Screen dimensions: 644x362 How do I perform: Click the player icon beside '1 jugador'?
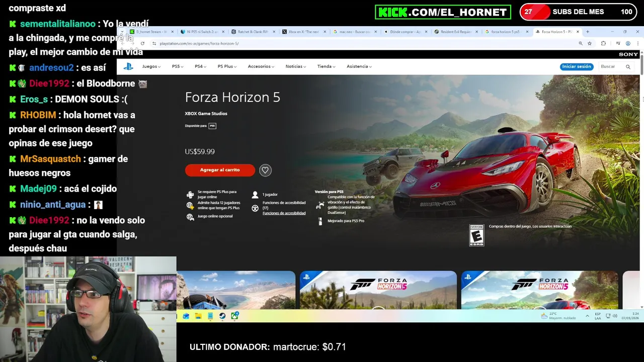[255, 195]
